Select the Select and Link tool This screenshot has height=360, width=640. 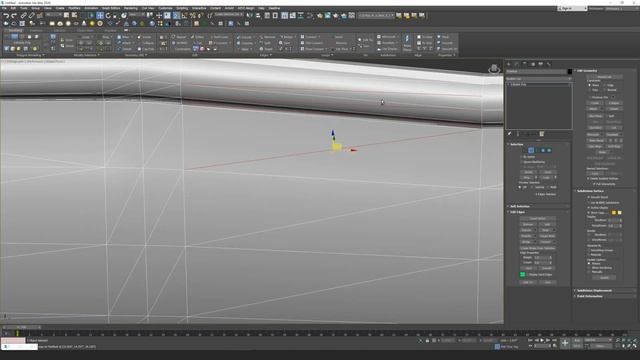(x=23, y=16)
